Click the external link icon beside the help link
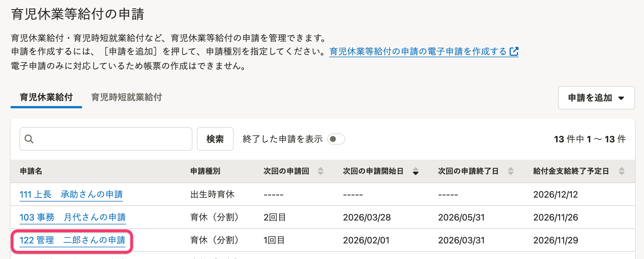The width and height of the screenshot is (644, 259). tap(514, 52)
